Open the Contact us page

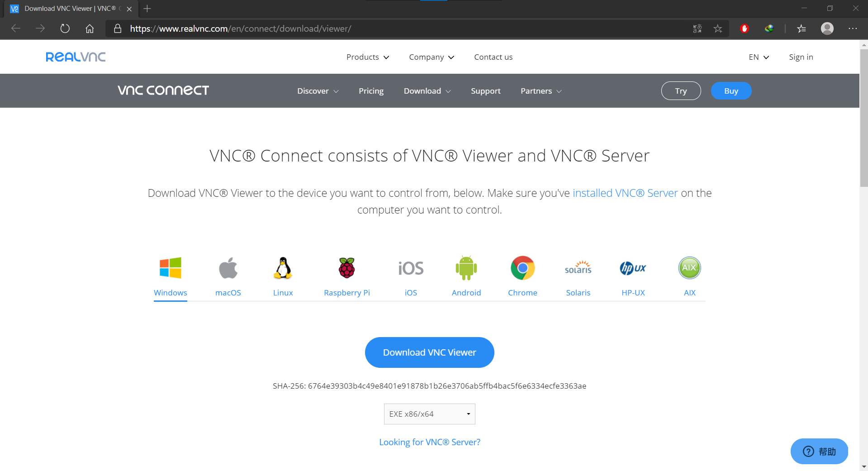click(493, 57)
